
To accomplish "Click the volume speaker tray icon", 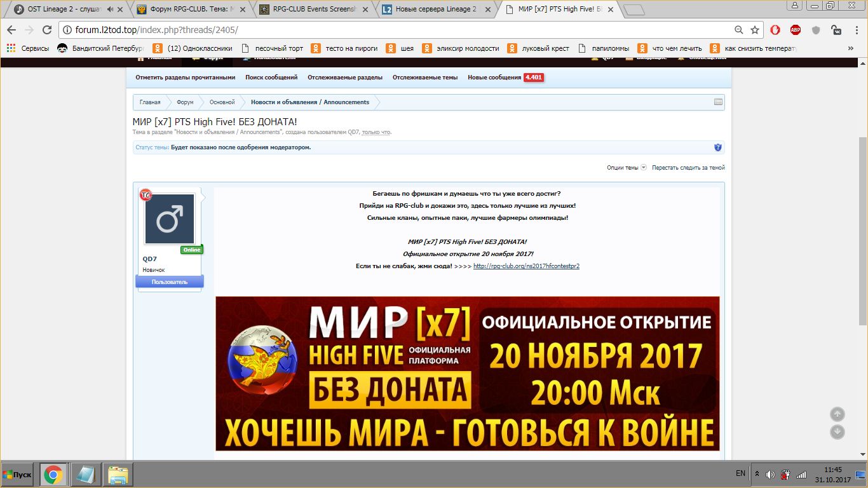I will coord(770,475).
